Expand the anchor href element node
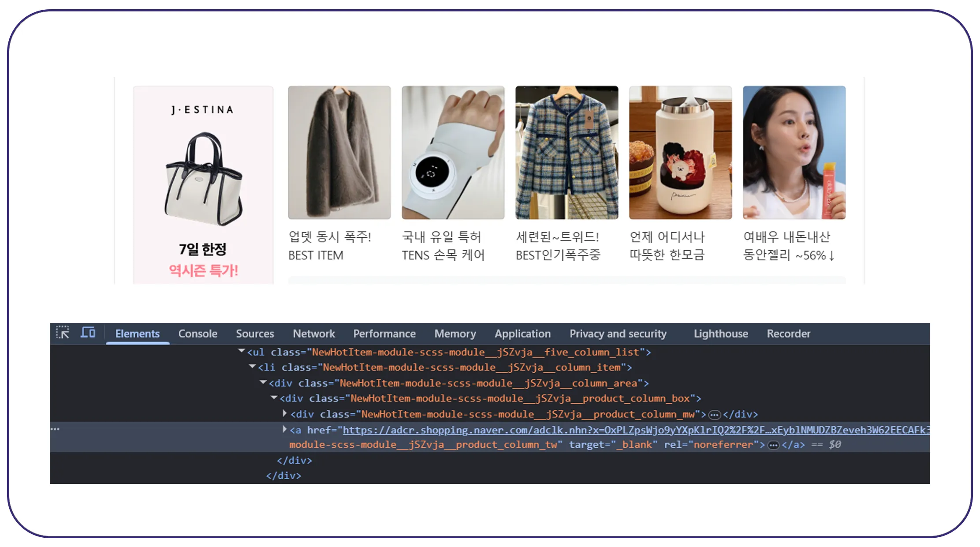 285,429
